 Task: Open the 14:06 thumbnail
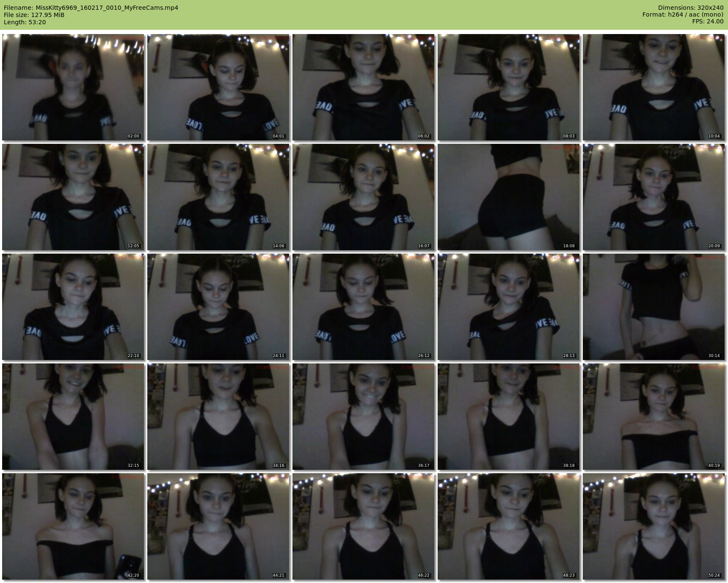click(x=218, y=197)
